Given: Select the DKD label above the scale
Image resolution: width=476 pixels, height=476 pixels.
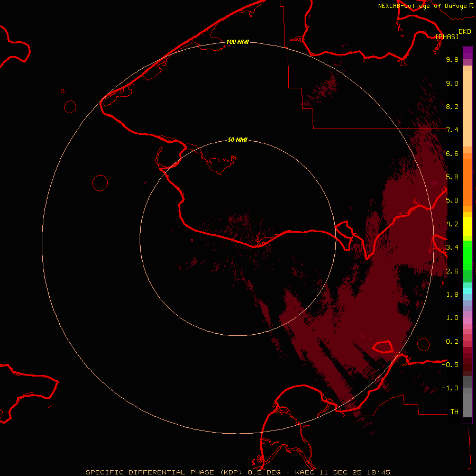Looking at the screenshot, I should pos(465,32).
